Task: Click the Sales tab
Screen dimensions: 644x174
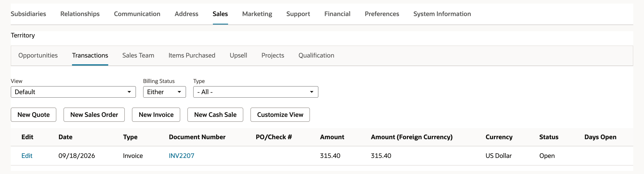Action: click(x=220, y=14)
